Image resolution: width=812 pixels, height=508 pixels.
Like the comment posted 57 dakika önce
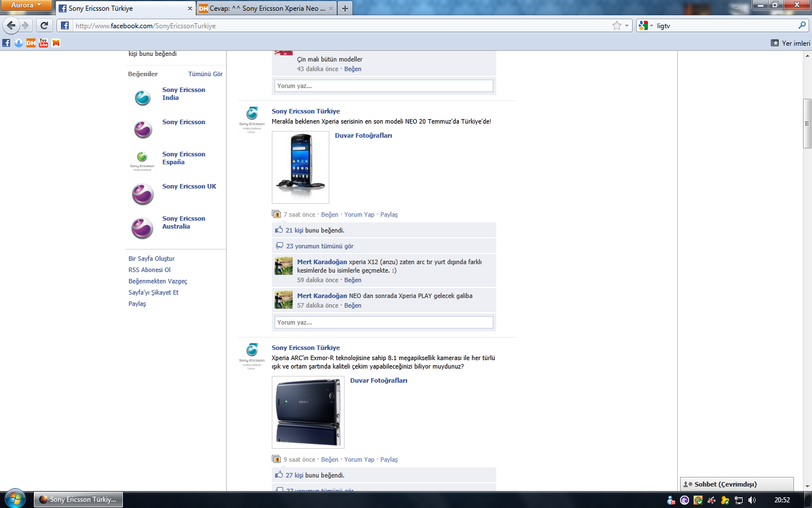353,305
